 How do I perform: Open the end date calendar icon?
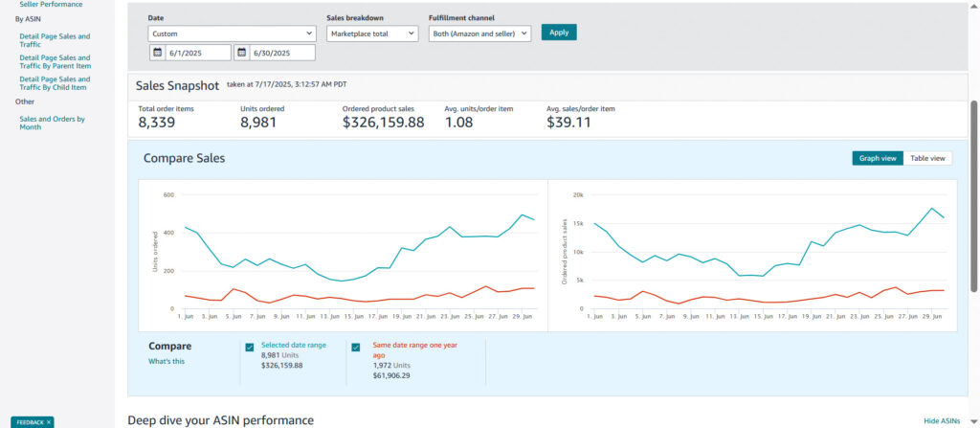242,53
